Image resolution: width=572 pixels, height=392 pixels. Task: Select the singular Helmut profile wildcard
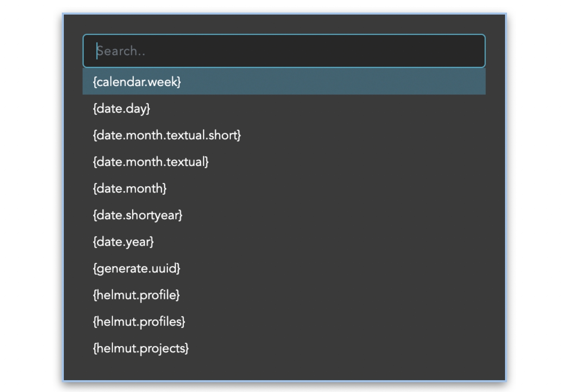(136, 295)
